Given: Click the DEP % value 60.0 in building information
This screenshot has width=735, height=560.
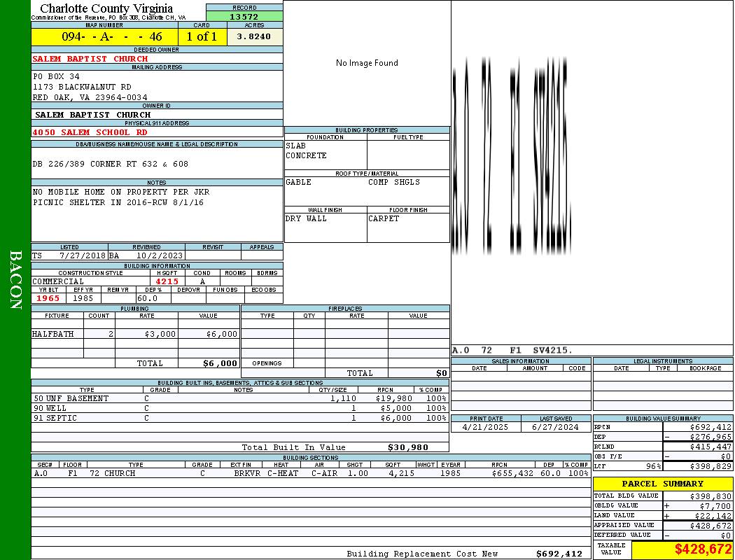Looking at the screenshot, I should pyautogui.click(x=147, y=298).
